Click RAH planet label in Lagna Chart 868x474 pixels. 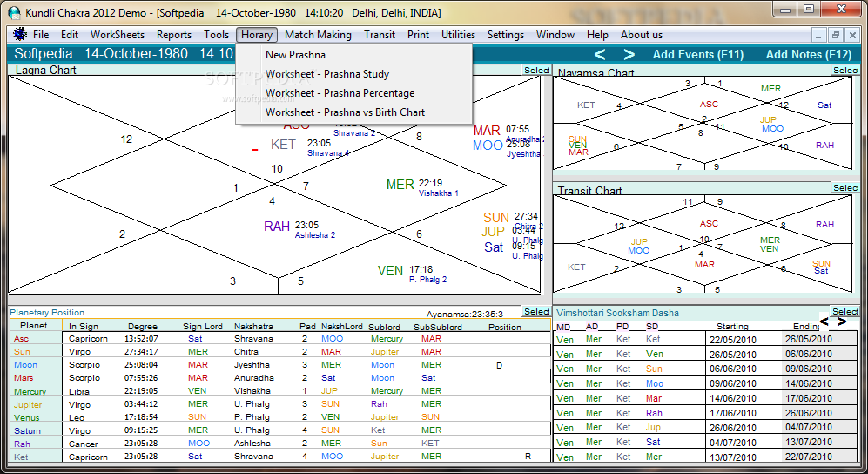click(277, 227)
